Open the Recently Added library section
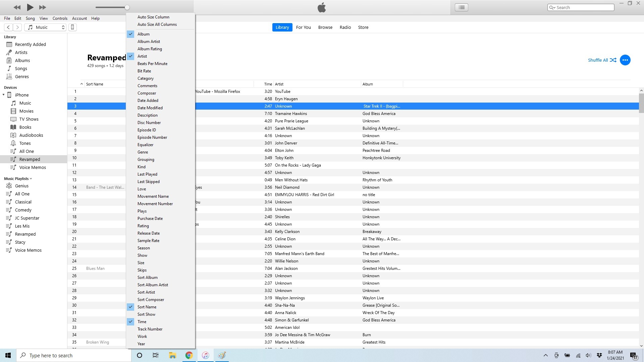This screenshot has width=644, height=362. coord(30,44)
